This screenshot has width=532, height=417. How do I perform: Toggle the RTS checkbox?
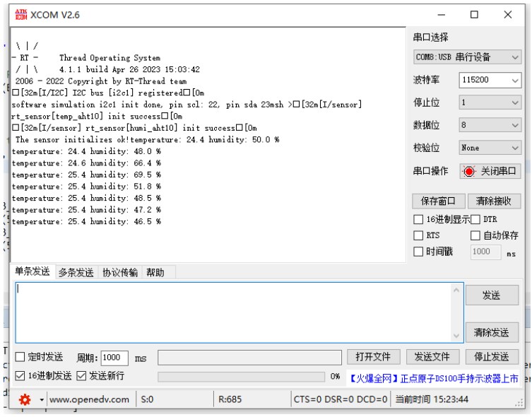[418, 235]
